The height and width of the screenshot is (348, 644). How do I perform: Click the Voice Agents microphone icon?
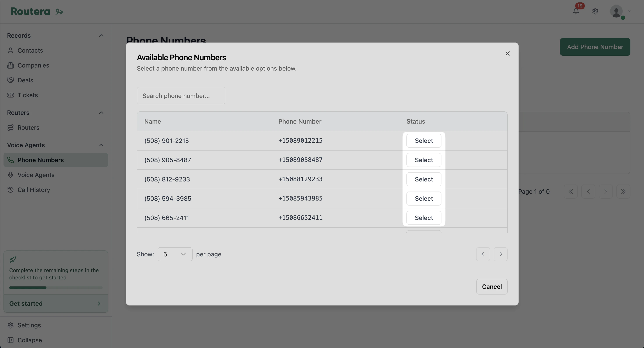(x=11, y=175)
